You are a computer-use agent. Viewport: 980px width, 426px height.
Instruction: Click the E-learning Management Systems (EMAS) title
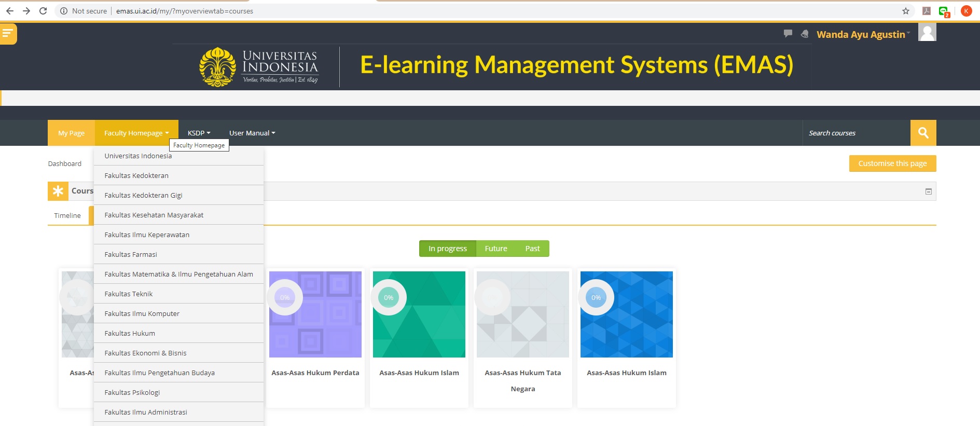[577, 65]
